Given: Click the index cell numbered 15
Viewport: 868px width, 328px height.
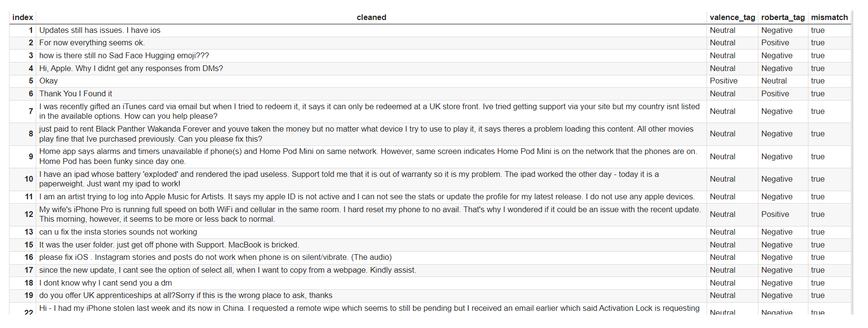Looking at the screenshot, I should click(x=29, y=245).
